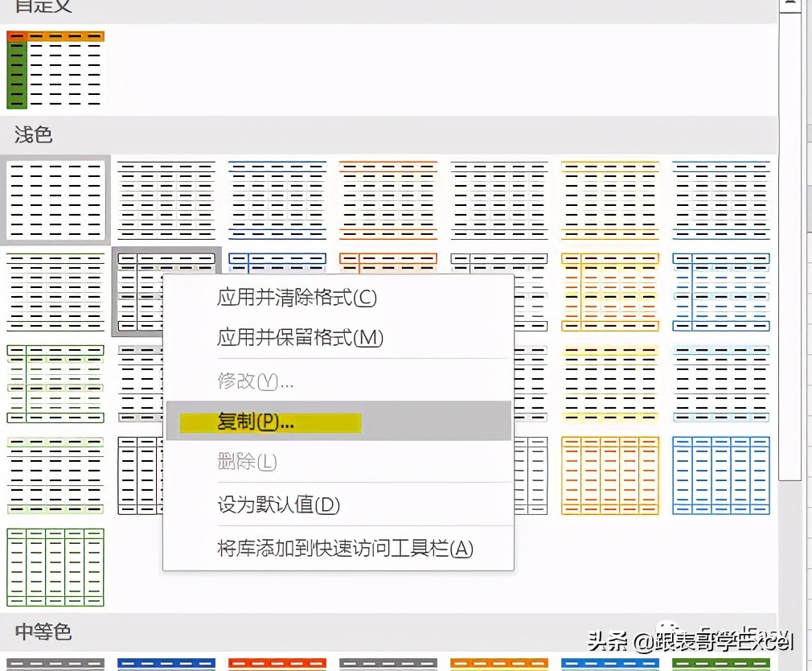Viewport: 812px width, 671px height.
Task: Apply the custom style with orange header and green column
Action: click(x=55, y=70)
